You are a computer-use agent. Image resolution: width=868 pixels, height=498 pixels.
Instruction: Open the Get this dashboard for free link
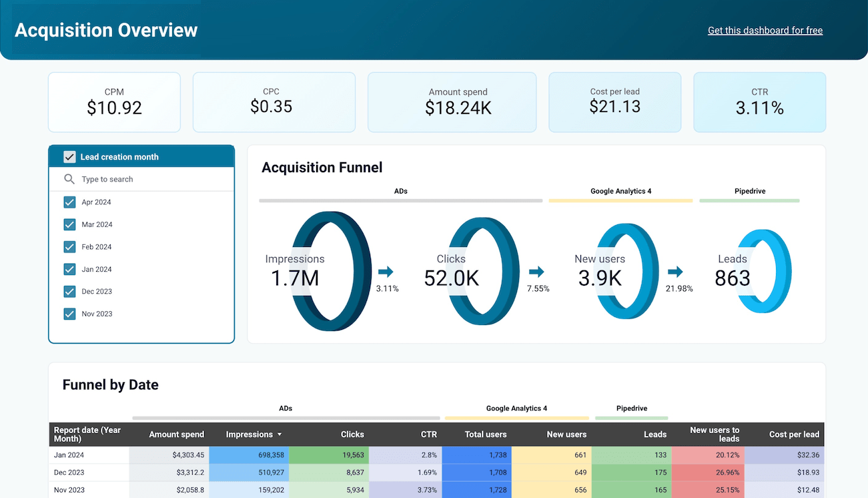click(765, 31)
